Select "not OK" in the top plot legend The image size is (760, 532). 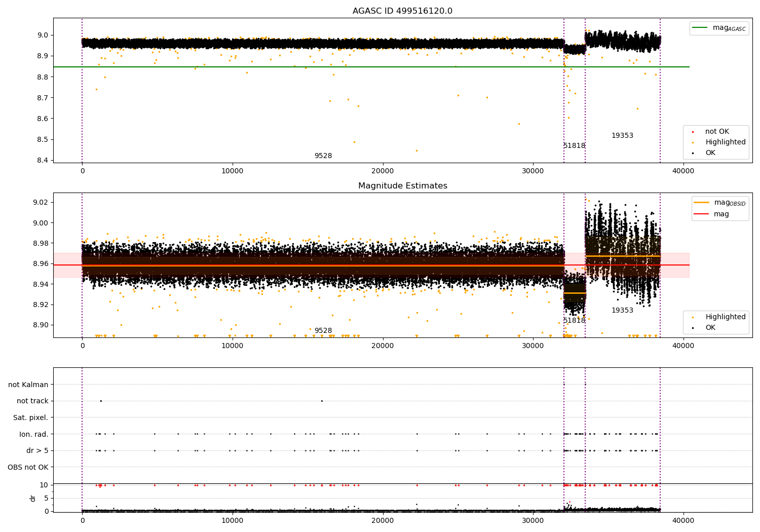click(x=717, y=132)
